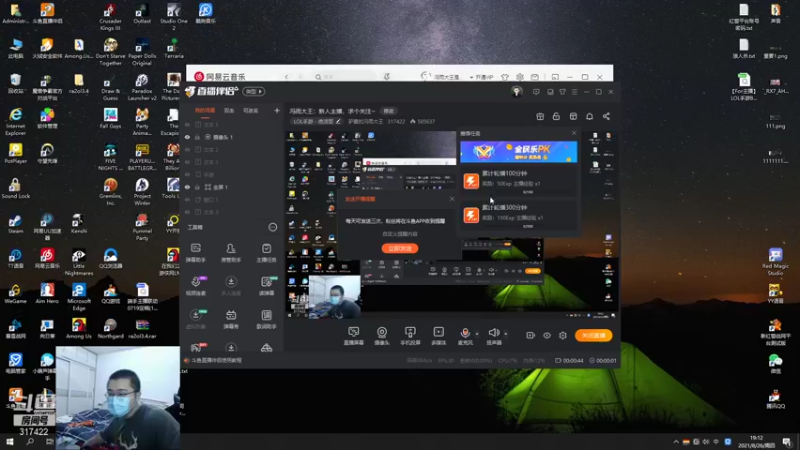Collapse the 工具箱 toolbox section
This screenshot has width=800, height=450.
pos(273,227)
